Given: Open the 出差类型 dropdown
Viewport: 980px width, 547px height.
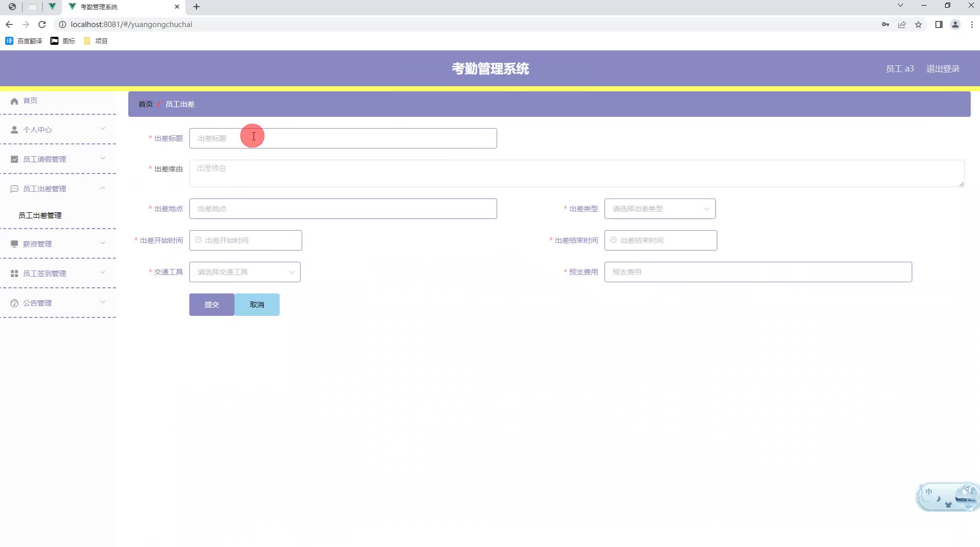Looking at the screenshot, I should tap(659, 209).
